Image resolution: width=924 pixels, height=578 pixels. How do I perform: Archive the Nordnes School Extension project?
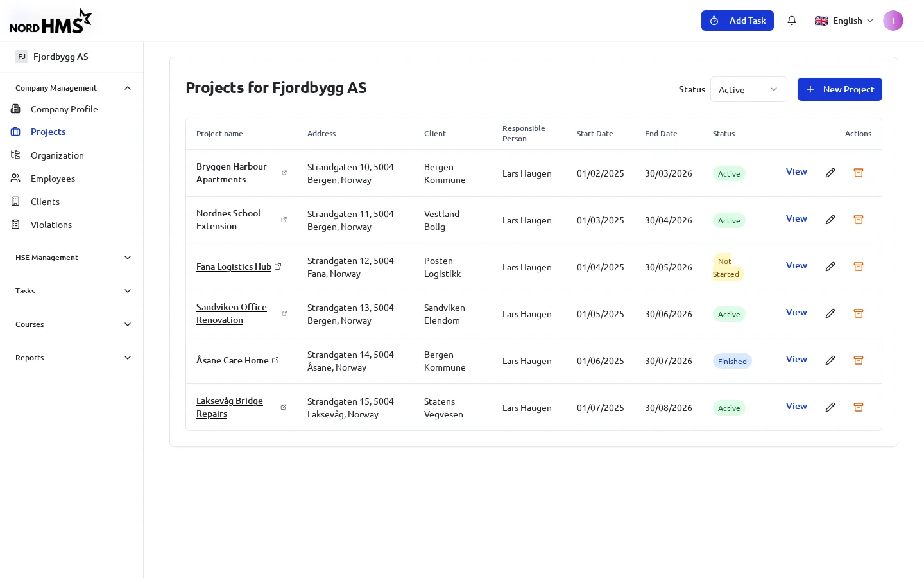pos(859,220)
